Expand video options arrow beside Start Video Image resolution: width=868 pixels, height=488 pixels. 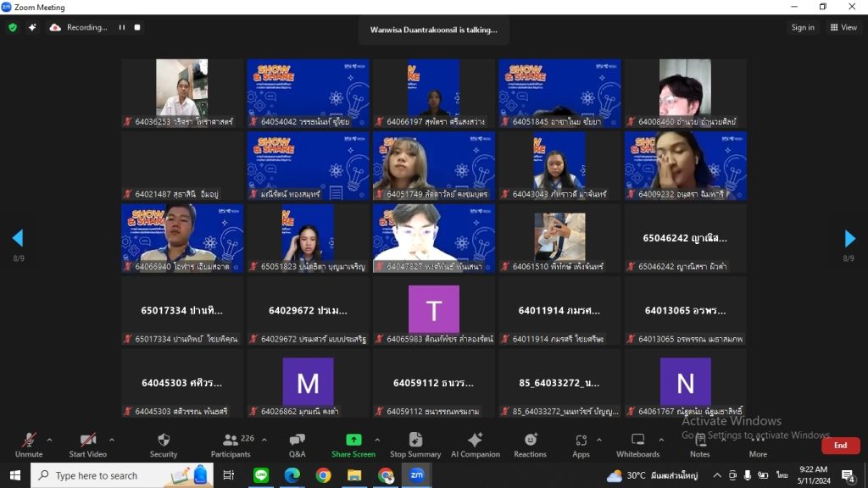pos(112,440)
